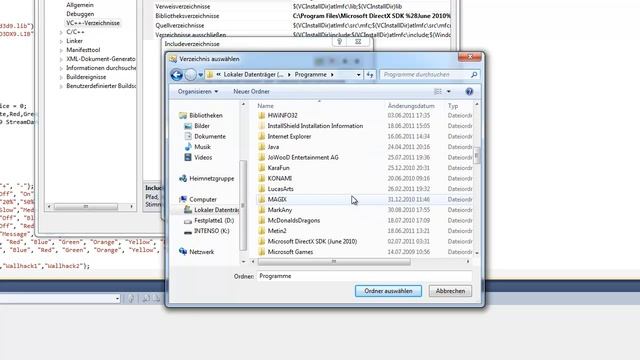Click the Quellverzeichnisse property row
The image size is (640, 360).
(302, 25)
